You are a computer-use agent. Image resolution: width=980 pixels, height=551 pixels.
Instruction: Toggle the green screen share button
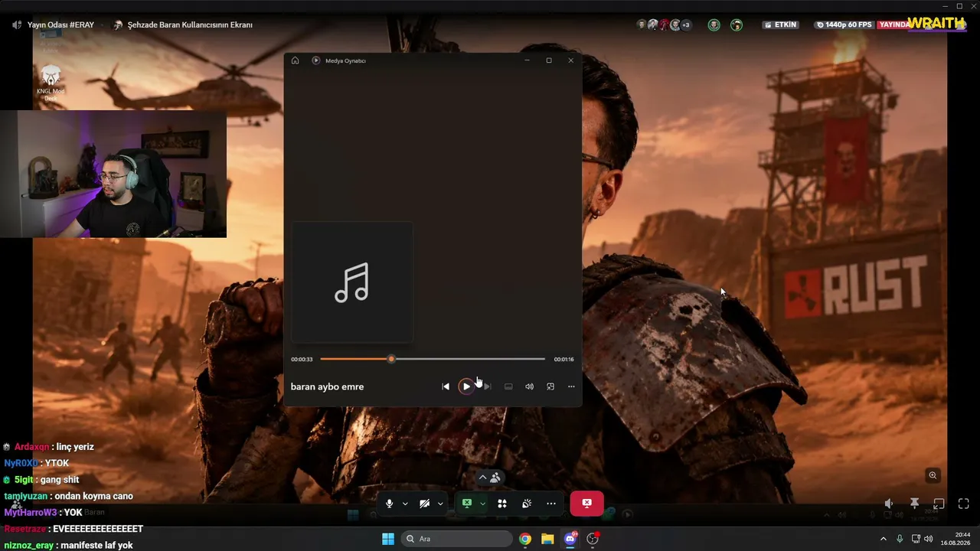[x=466, y=504]
